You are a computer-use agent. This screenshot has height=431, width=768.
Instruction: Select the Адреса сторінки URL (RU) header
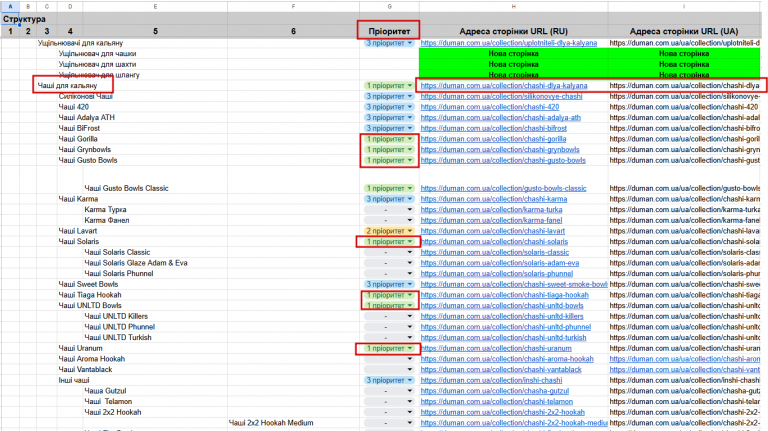pyautogui.click(x=514, y=31)
